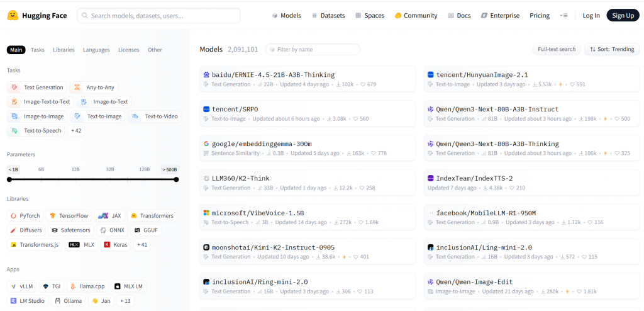This screenshot has height=311, width=644.
Task: Open Spaces in the top navigation
Action: click(x=370, y=16)
